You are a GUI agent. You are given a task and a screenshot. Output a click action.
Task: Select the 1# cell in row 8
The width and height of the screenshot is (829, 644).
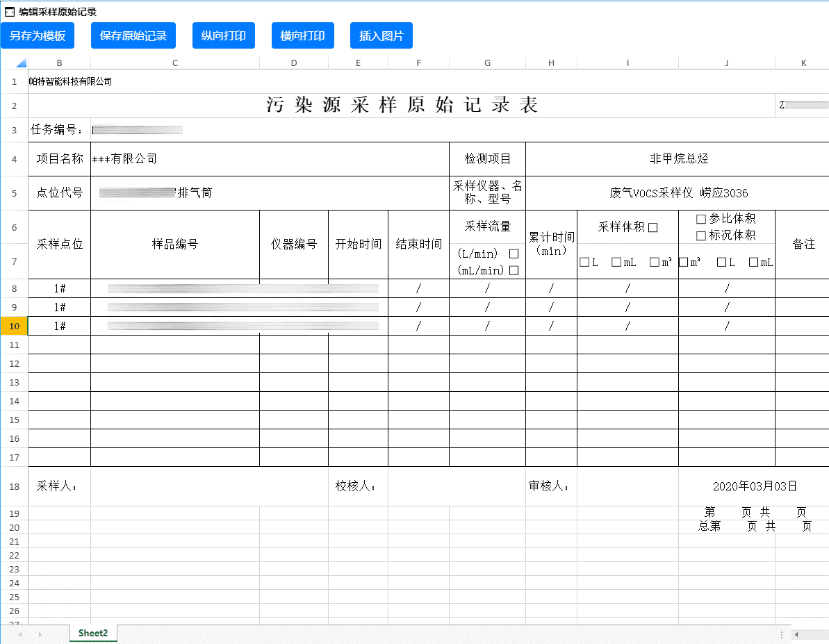pyautogui.click(x=59, y=288)
